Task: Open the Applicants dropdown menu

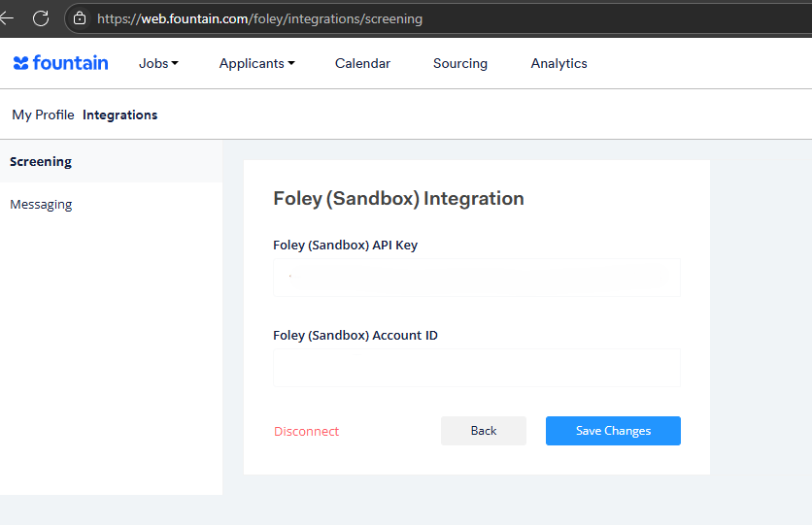Action: tap(256, 64)
